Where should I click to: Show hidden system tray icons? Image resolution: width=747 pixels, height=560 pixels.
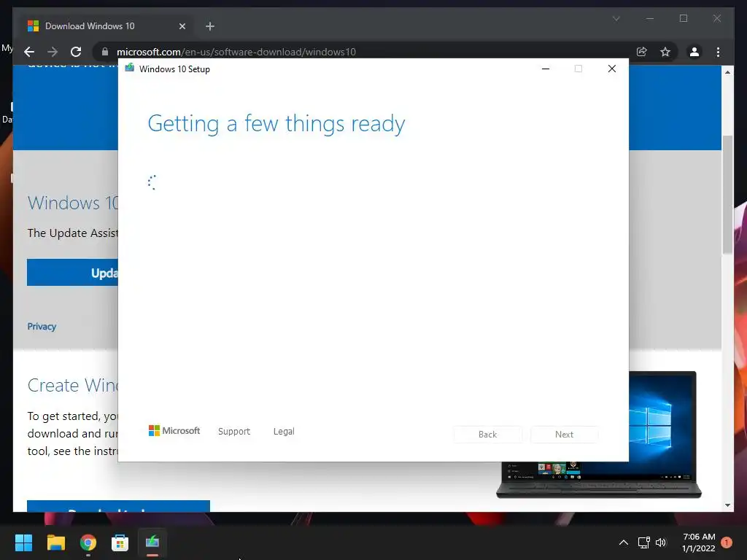click(x=623, y=542)
